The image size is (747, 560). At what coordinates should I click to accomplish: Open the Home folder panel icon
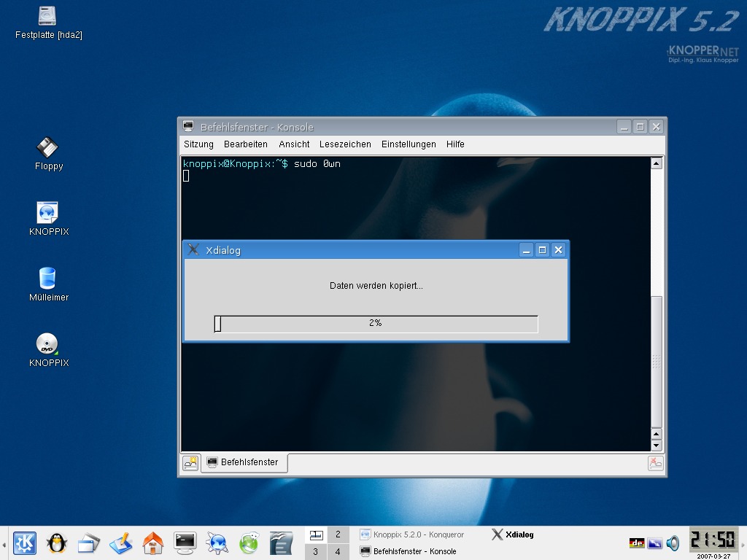coord(153,542)
